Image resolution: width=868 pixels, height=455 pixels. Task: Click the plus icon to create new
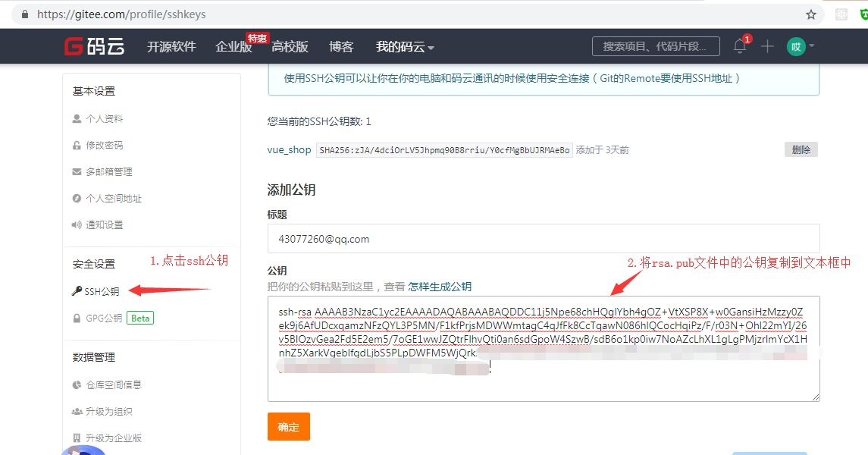click(767, 46)
